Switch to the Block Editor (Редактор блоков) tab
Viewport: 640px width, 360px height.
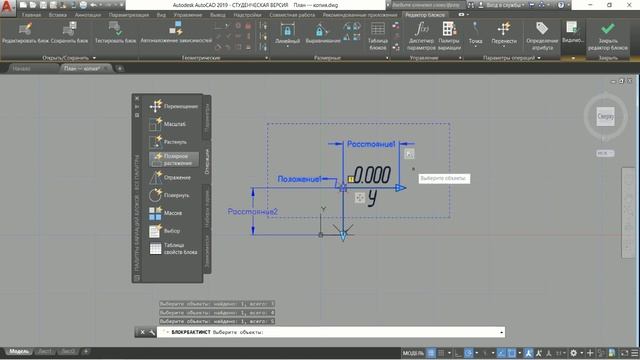425,15
